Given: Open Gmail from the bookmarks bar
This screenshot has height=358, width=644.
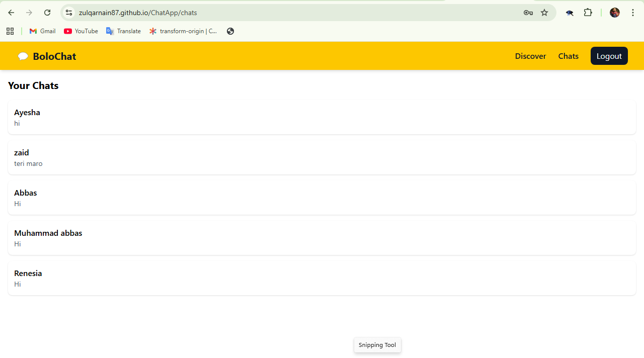Looking at the screenshot, I should [x=42, y=31].
